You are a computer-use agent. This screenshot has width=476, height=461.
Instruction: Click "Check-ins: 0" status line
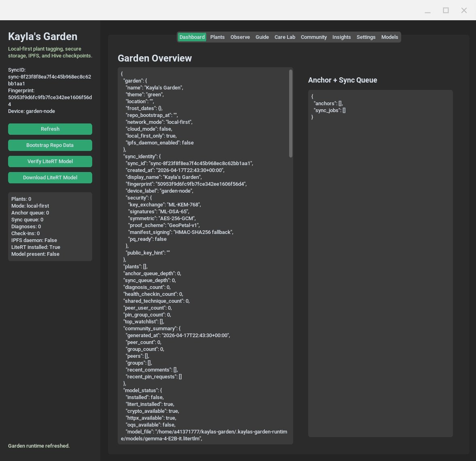point(25,234)
